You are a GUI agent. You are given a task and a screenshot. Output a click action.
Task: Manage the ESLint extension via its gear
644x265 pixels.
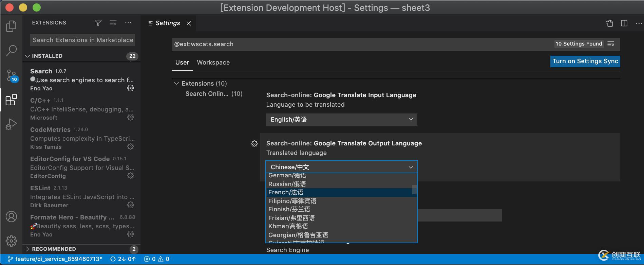(x=131, y=205)
